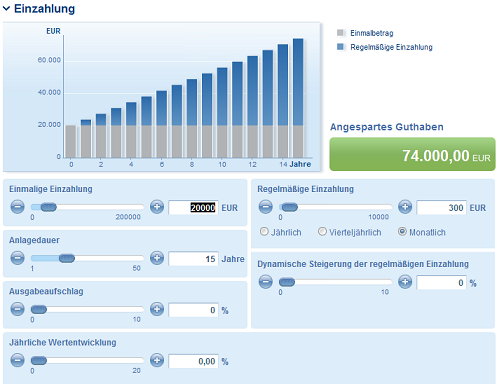This screenshot has height=384, width=497.
Task: Click the Jährliche Wertentwicklung slider handle
Action: (39, 360)
